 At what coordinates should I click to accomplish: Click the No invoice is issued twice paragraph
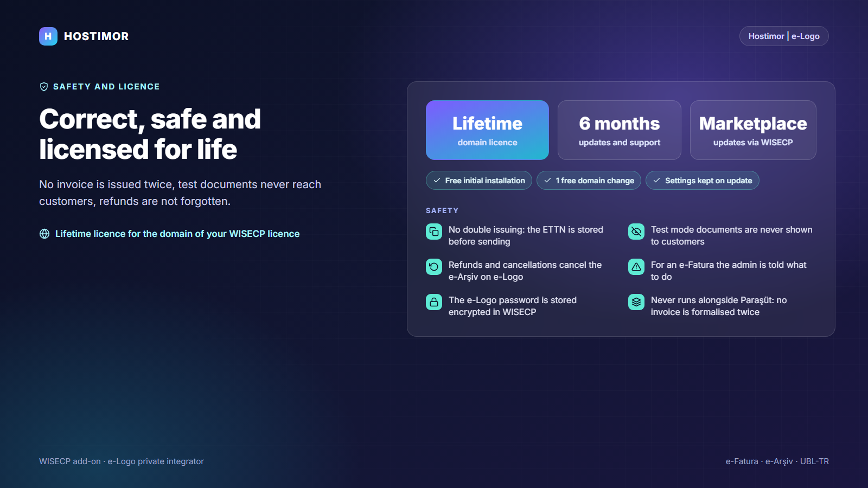coord(180,192)
